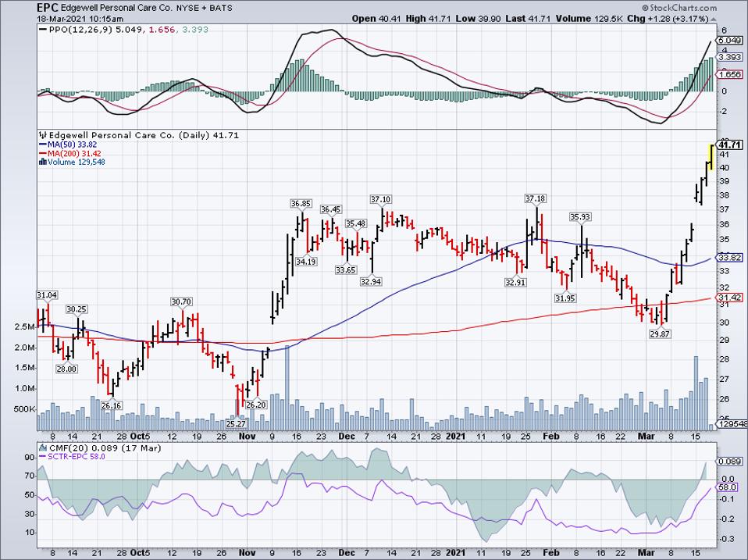Click the SCTR-EPC 58.0 legend entry
748x560 pixels.
tap(77, 456)
